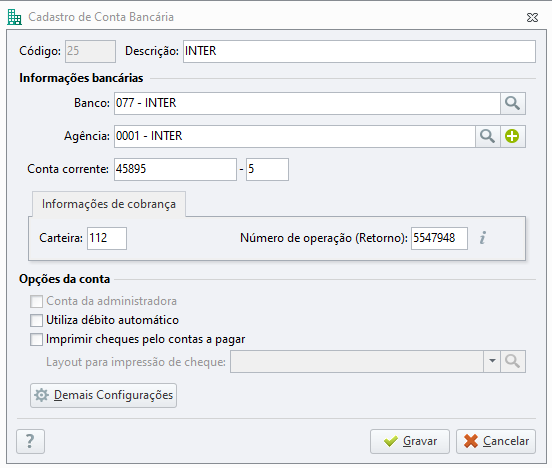Click the info icon beside Número de operação
This screenshot has height=468, width=552.
point(483,238)
